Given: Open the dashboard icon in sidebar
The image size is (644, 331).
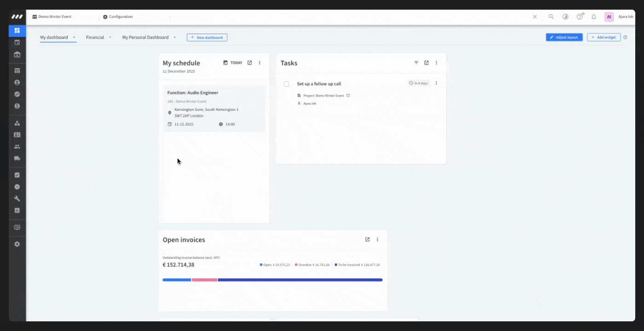Looking at the screenshot, I should 17,31.
